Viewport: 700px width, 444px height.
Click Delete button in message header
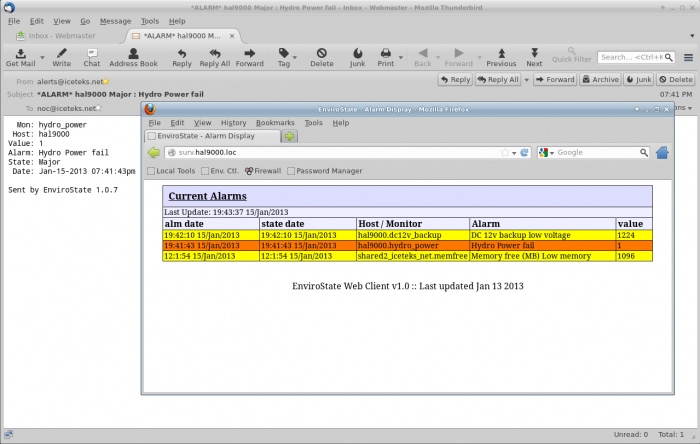click(x=676, y=79)
